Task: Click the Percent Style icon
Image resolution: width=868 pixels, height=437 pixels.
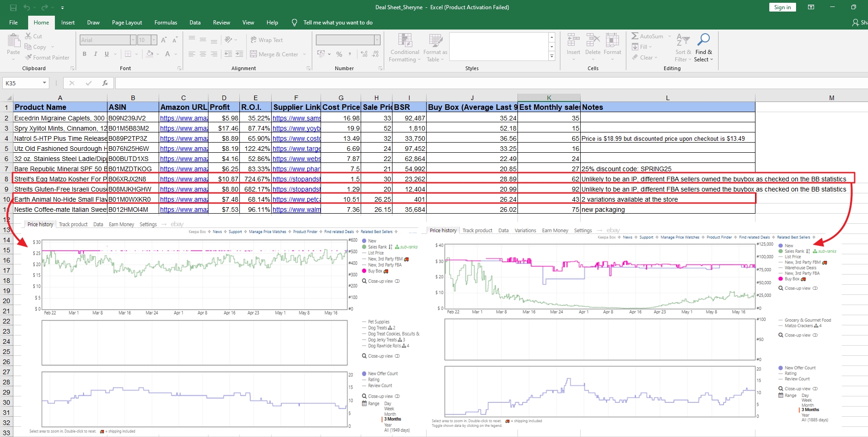Action: point(339,54)
